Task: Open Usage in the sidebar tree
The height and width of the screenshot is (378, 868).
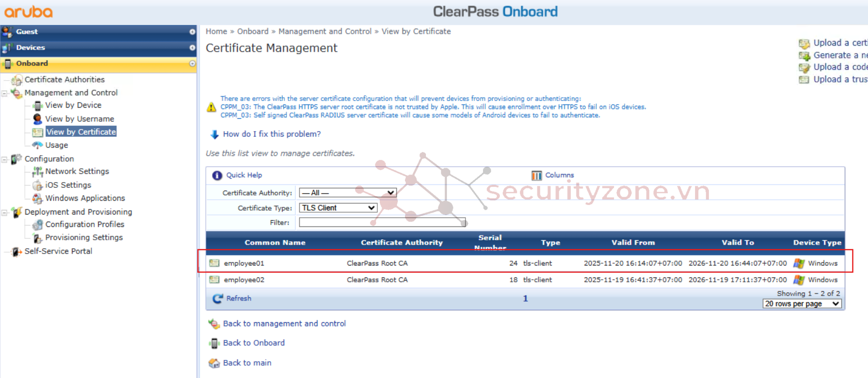Action: (x=57, y=145)
